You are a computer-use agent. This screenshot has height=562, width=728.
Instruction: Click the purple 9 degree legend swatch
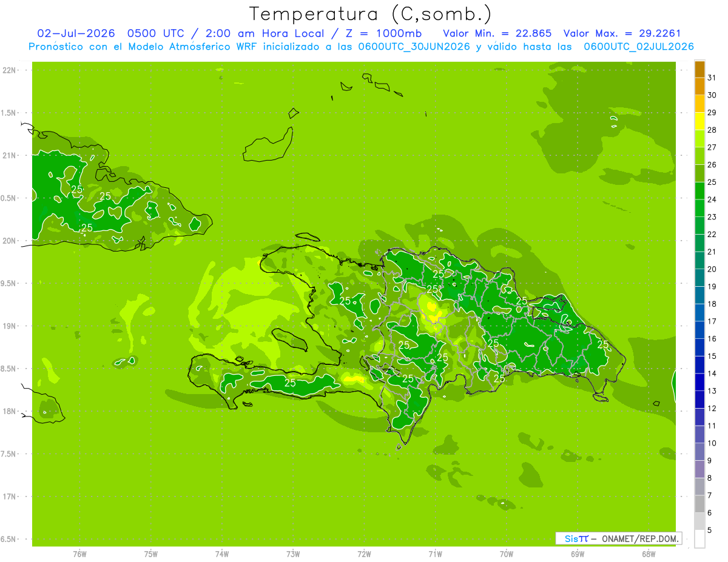pos(699,452)
